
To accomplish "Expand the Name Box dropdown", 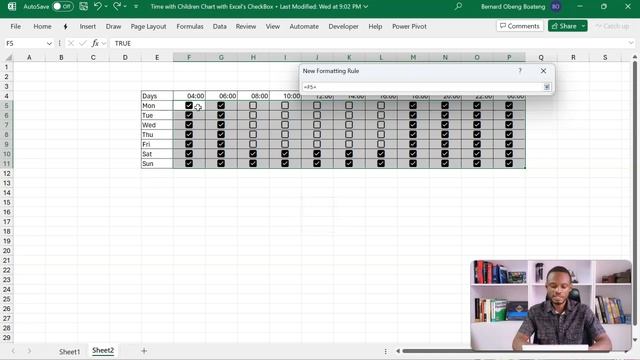I will tap(49, 43).
